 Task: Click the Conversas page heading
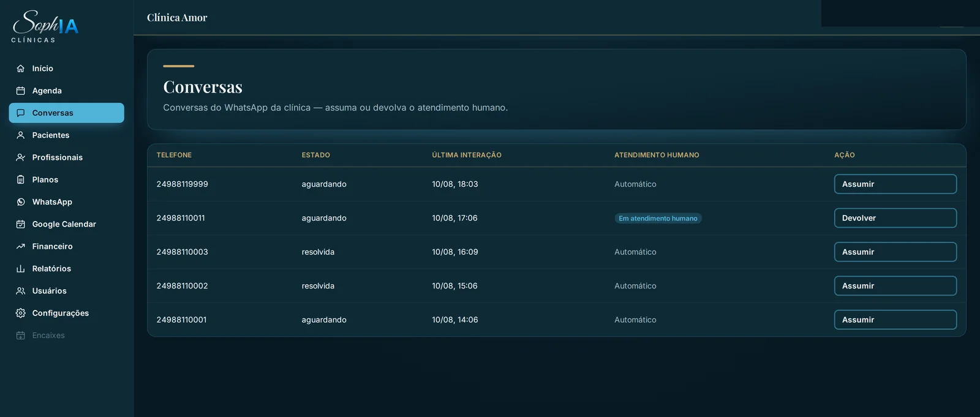click(203, 87)
